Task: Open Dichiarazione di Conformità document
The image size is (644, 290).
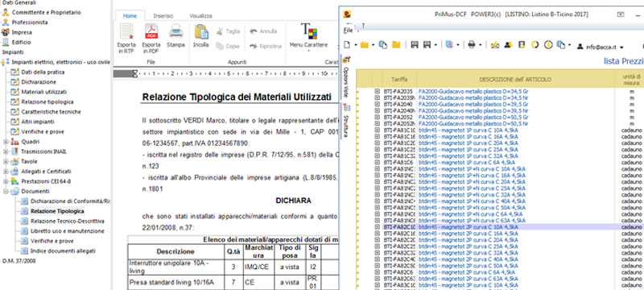Action: 70,201
